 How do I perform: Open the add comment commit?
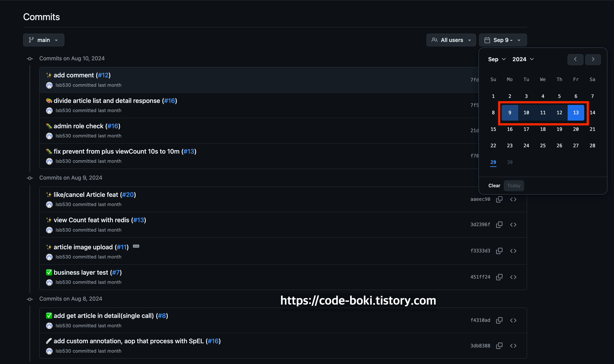tap(74, 75)
